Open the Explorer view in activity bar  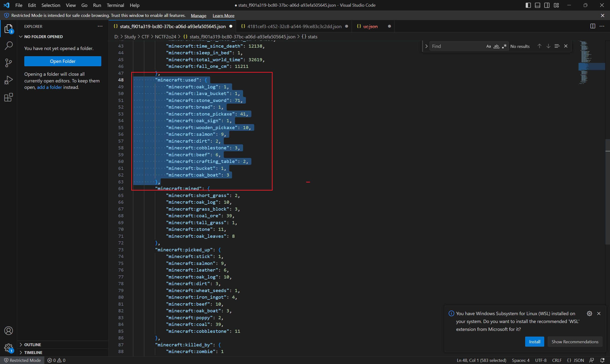(9, 29)
